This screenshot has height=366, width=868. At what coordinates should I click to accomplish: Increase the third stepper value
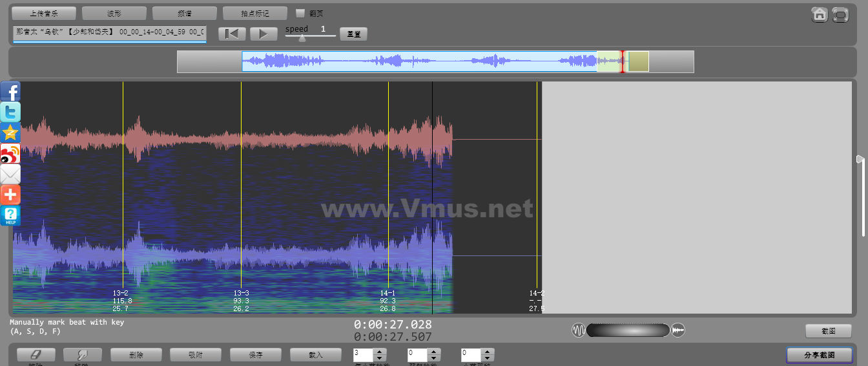[488, 352]
